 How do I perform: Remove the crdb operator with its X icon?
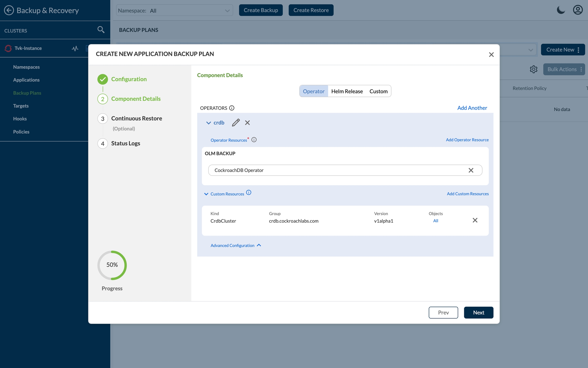(247, 123)
